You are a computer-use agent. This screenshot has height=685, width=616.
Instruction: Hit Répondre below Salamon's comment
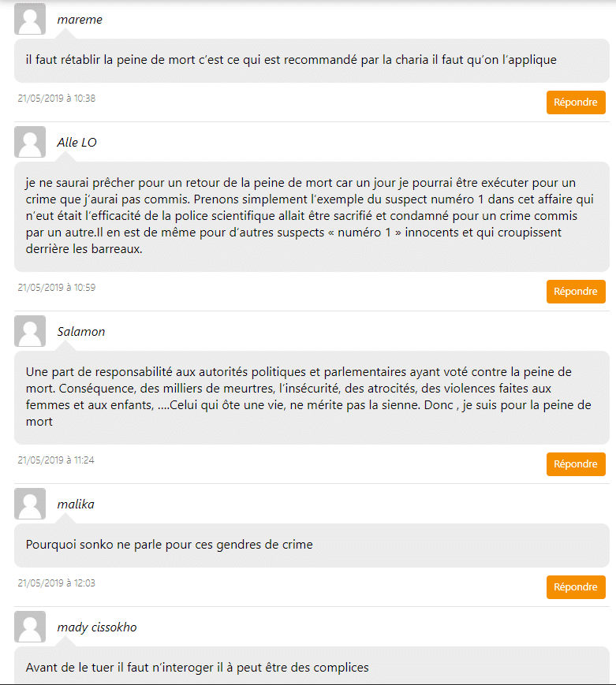pyautogui.click(x=576, y=464)
